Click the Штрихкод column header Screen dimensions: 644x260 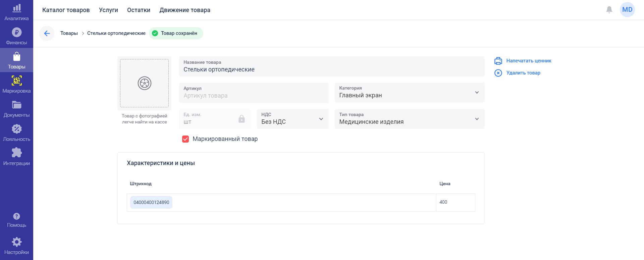point(141,184)
